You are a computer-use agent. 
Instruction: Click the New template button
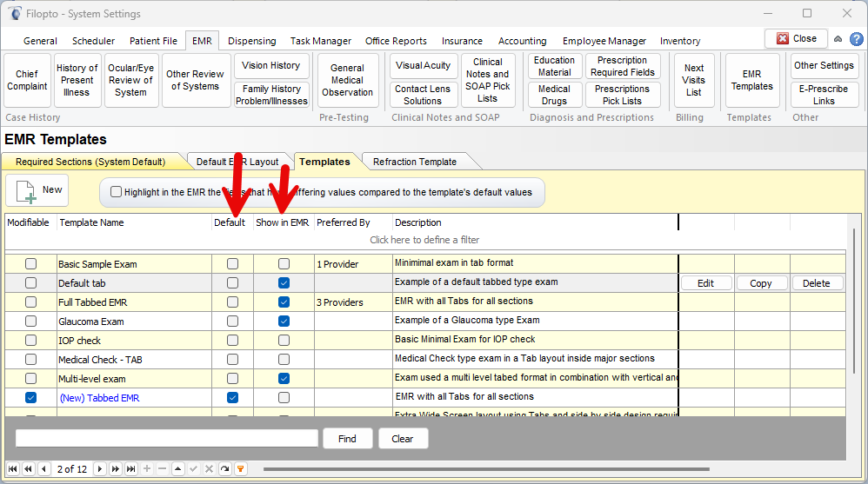click(37, 191)
